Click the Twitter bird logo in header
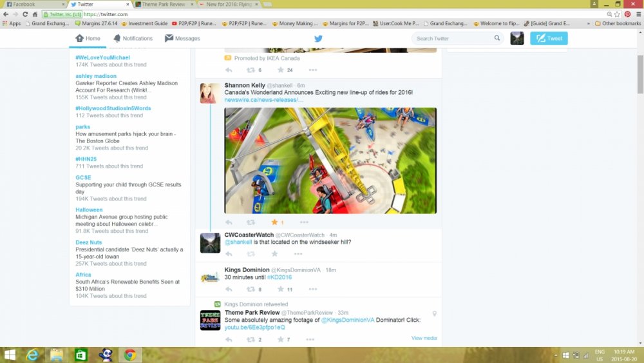The image size is (644, 363). pyautogui.click(x=318, y=38)
